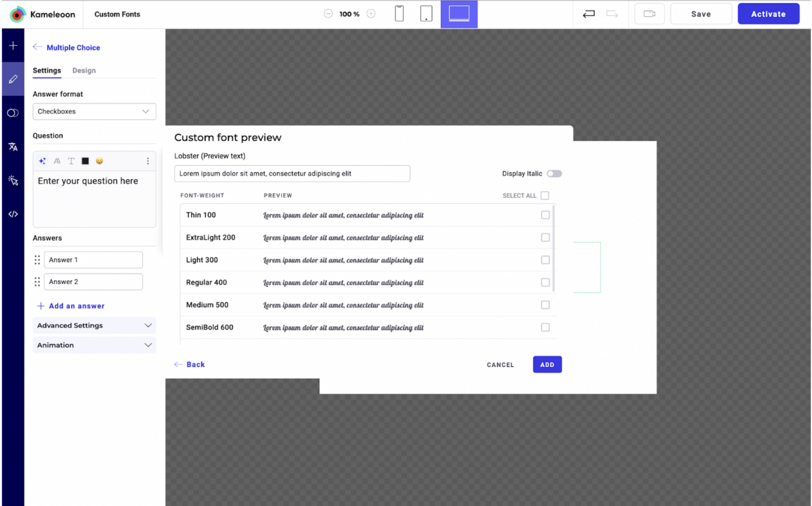Expand the Animation section

pos(94,345)
